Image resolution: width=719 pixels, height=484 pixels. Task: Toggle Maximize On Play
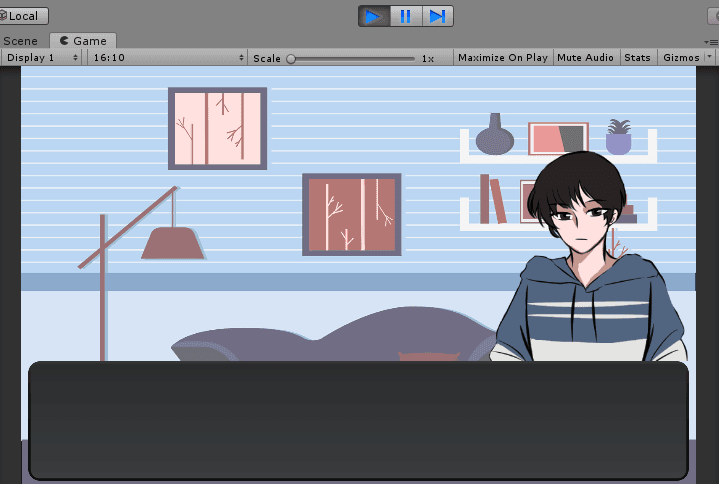(x=503, y=58)
